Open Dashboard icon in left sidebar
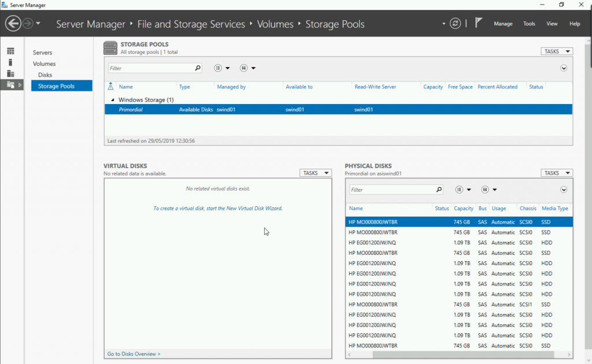The width and height of the screenshot is (592, 364). point(10,51)
